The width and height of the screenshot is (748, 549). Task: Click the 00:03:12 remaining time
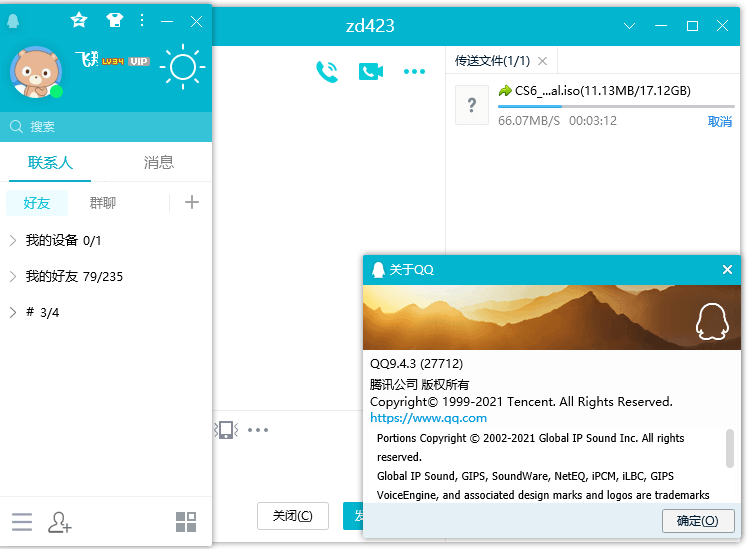tap(593, 121)
